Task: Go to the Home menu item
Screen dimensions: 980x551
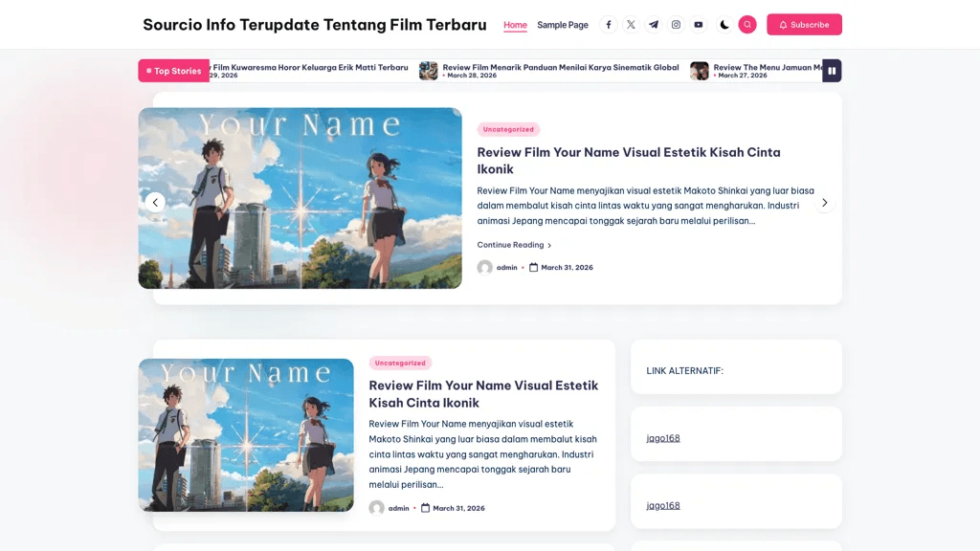Action: click(515, 25)
